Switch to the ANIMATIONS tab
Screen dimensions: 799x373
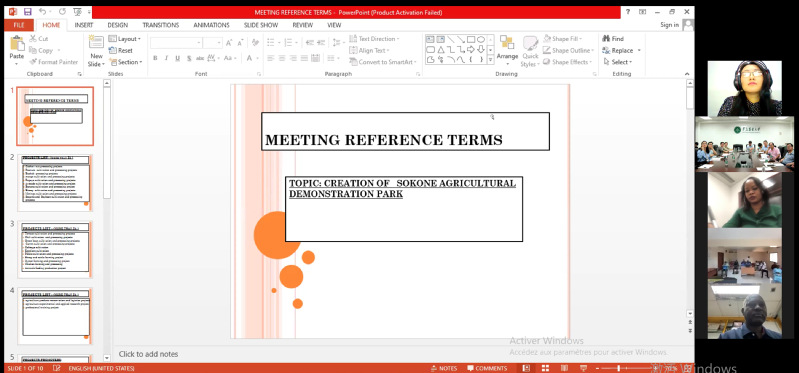coord(211,25)
